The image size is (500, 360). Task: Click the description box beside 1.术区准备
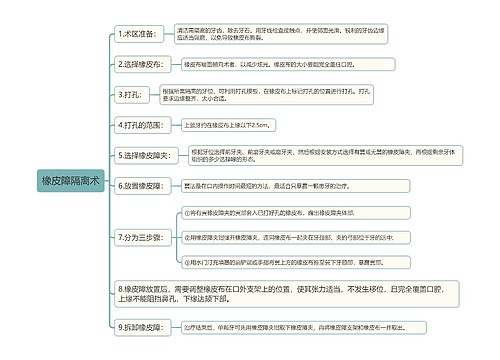pos(281,34)
